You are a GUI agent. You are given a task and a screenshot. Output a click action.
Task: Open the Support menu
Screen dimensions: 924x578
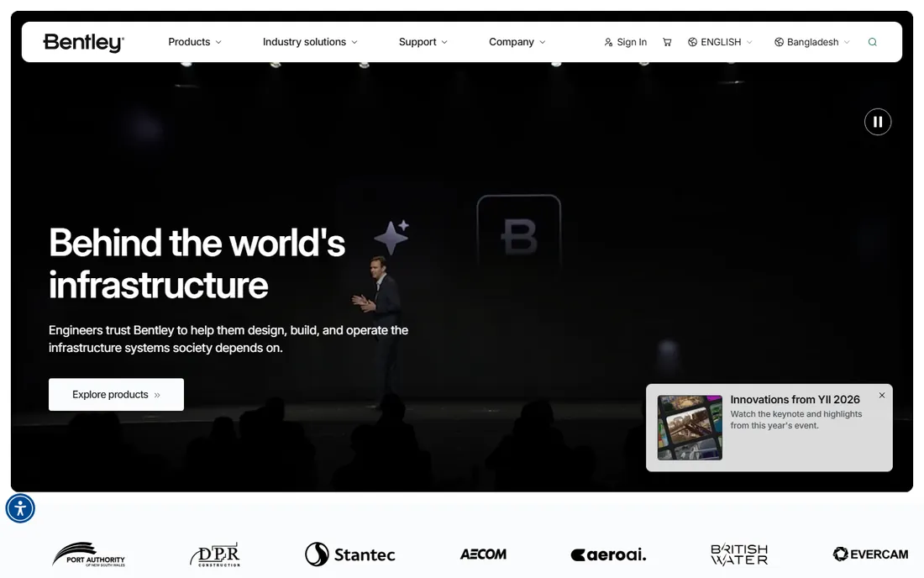click(423, 42)
